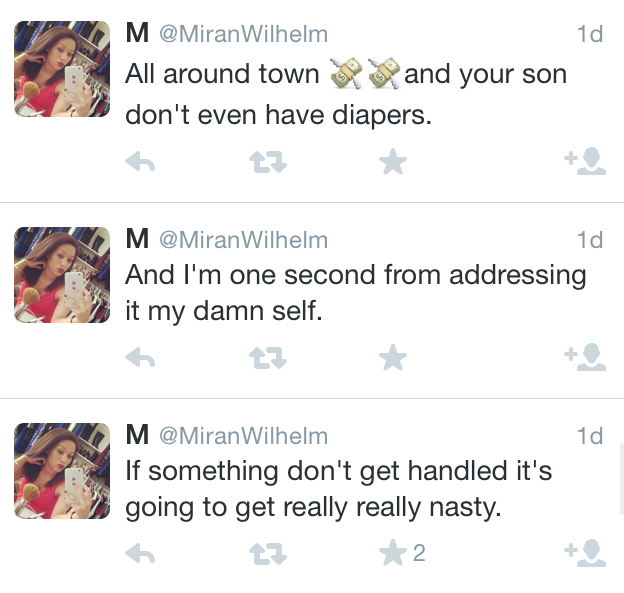Open profile photo beside diapers tweet
Image resolution: width=624 pixels, height=593 pixels.
tap(61, 69)
